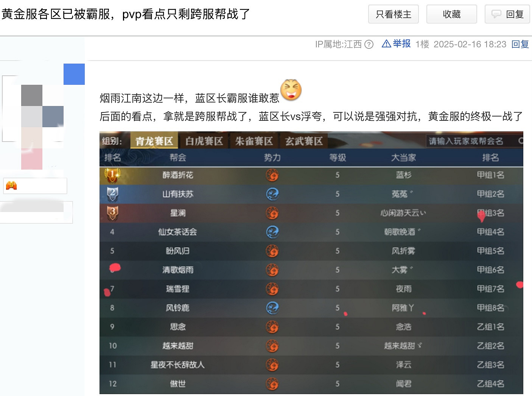The image size is (532, 396).
Task: Switch to the 白虎赛区 tab
Action: 204,141
